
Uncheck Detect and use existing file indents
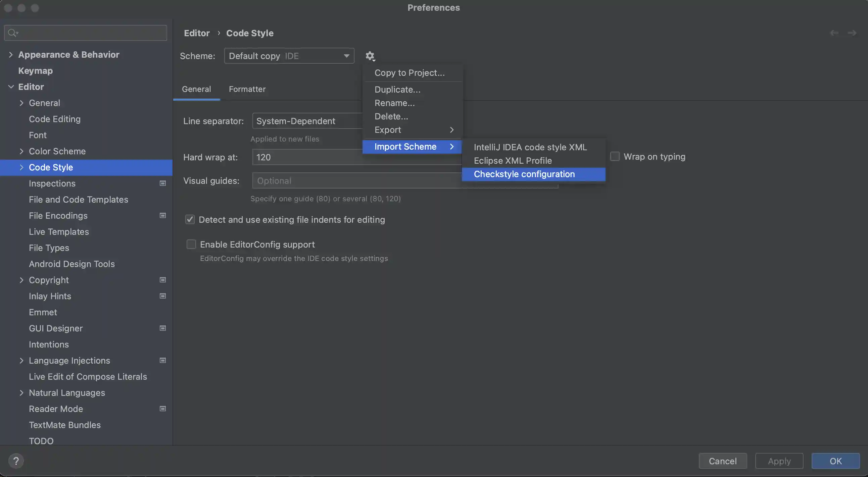point(190,220)
